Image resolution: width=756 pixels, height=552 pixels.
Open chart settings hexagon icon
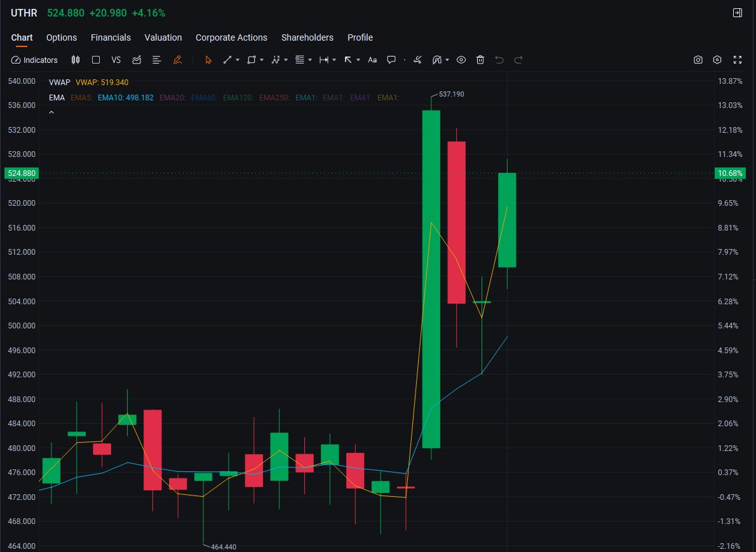(717, 60)
